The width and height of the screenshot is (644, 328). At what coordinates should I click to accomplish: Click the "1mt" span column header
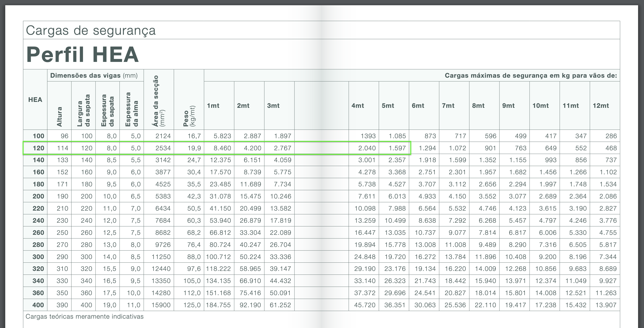click(213, 106)
